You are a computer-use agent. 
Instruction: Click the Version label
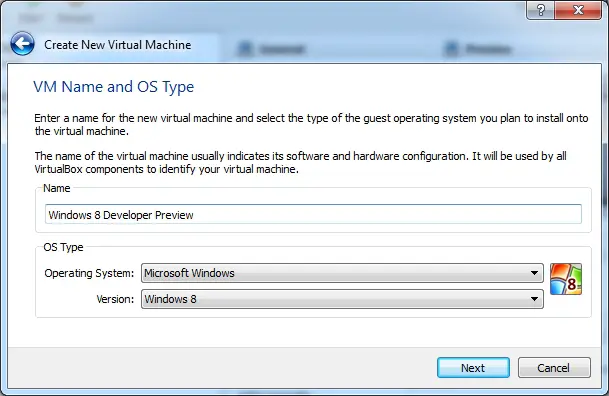coord(115,299)
